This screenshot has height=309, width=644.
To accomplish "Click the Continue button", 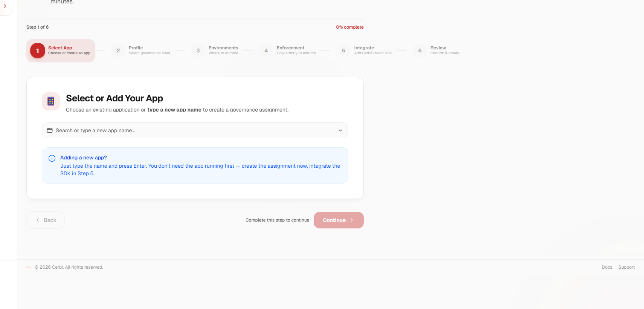I will (x=339, y=220).
